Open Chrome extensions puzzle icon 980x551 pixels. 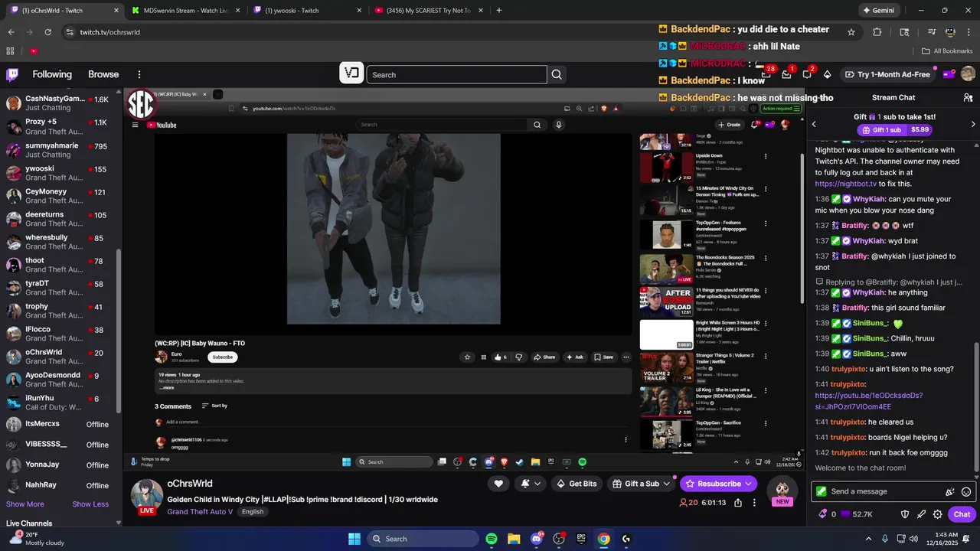point(877,32)
